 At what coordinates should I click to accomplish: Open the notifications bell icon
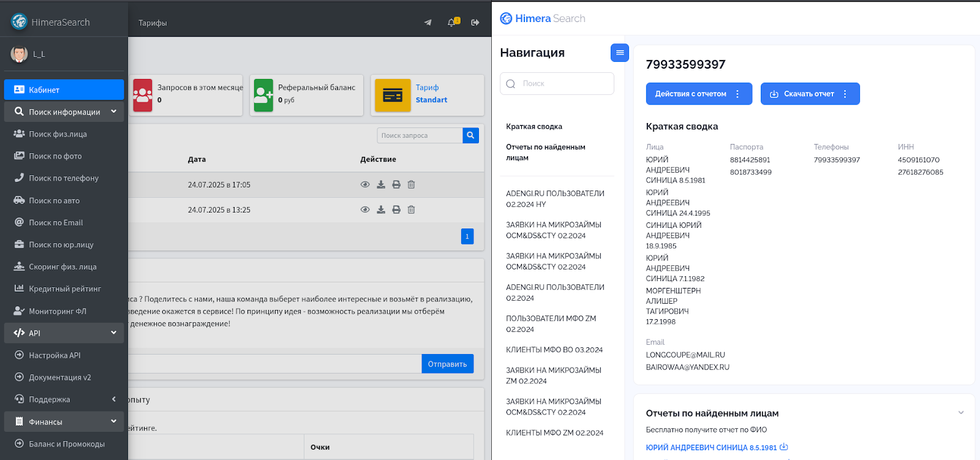click(452, 23)
